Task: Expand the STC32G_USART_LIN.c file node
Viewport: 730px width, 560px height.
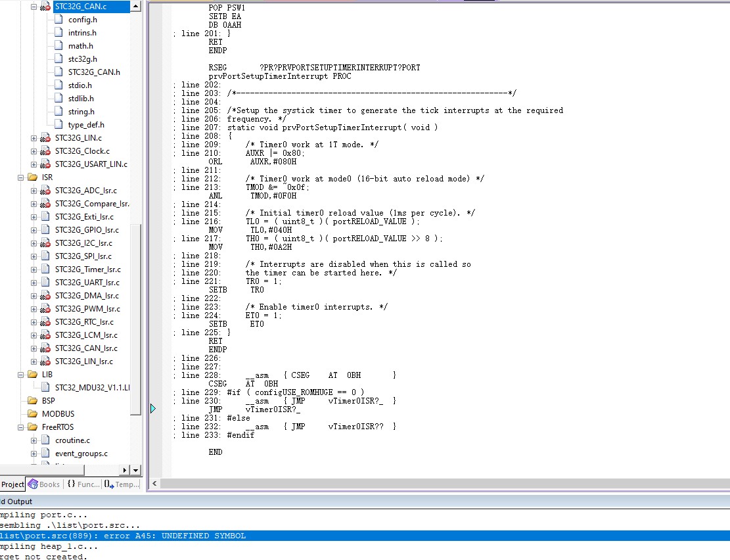Action: (34, 164)
